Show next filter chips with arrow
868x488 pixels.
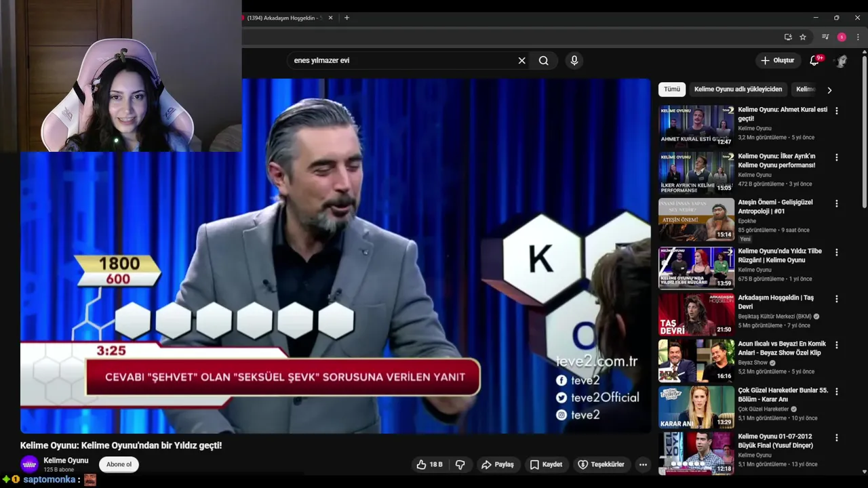click(829, 89)
